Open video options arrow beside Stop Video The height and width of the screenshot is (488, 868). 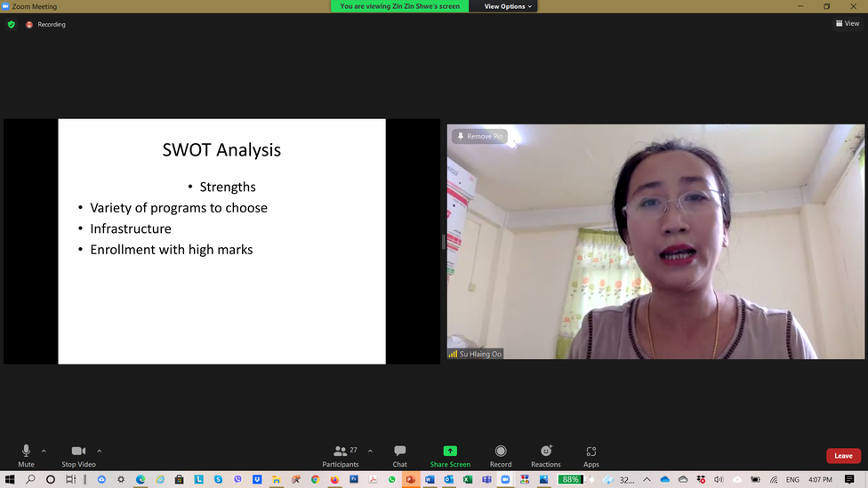100,451
